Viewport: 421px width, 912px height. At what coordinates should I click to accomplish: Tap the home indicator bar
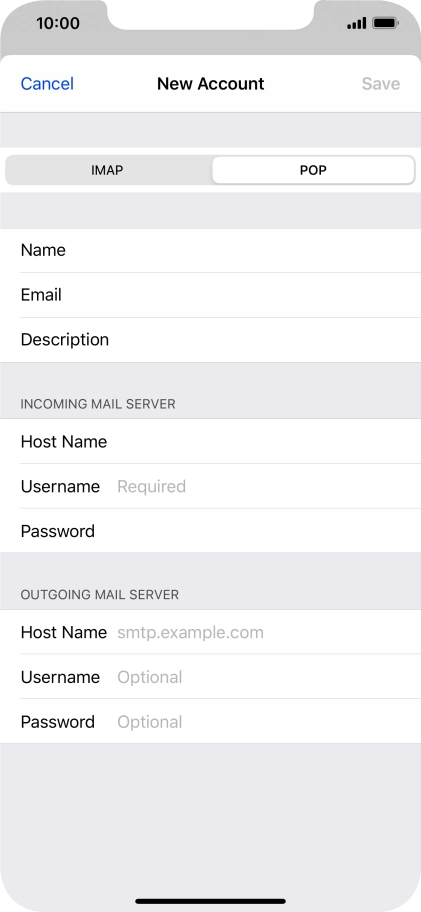(210, 901)
